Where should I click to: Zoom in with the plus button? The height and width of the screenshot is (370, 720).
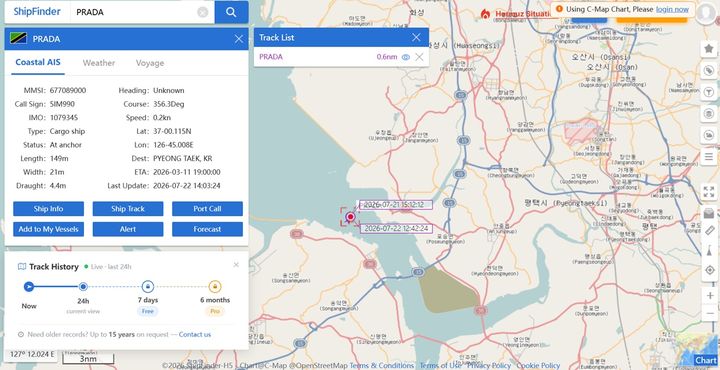pyautogui.click(x=710, y=295)
